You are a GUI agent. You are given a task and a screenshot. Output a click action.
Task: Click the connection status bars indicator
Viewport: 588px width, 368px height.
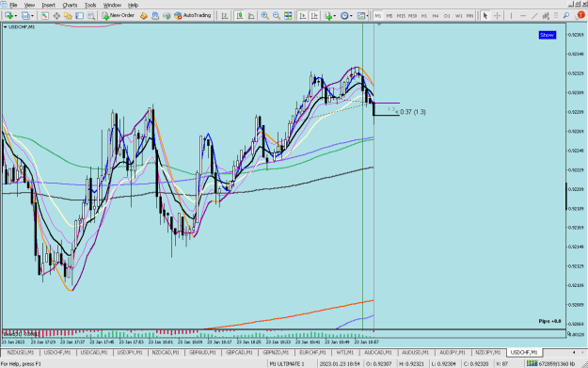point(532,363)
